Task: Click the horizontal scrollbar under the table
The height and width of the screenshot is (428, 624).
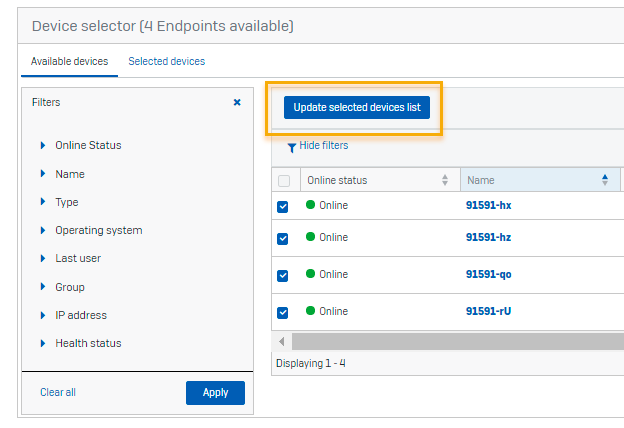Action: [x=450, y=342]
